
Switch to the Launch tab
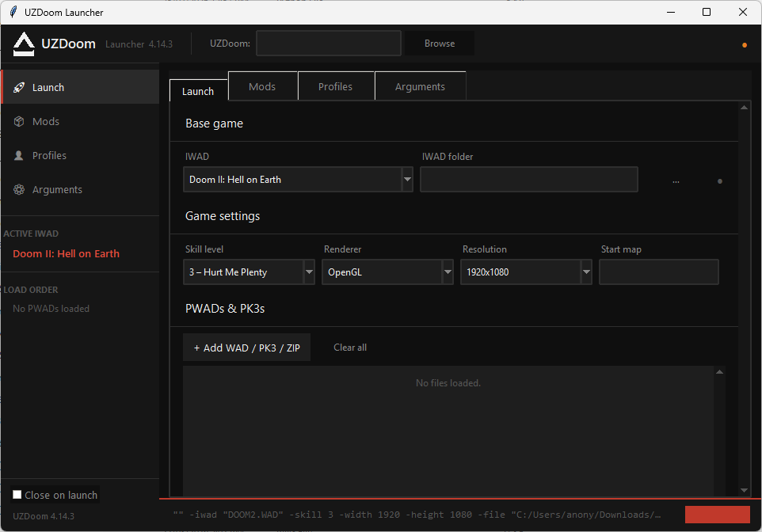click(x=198, y=91)
